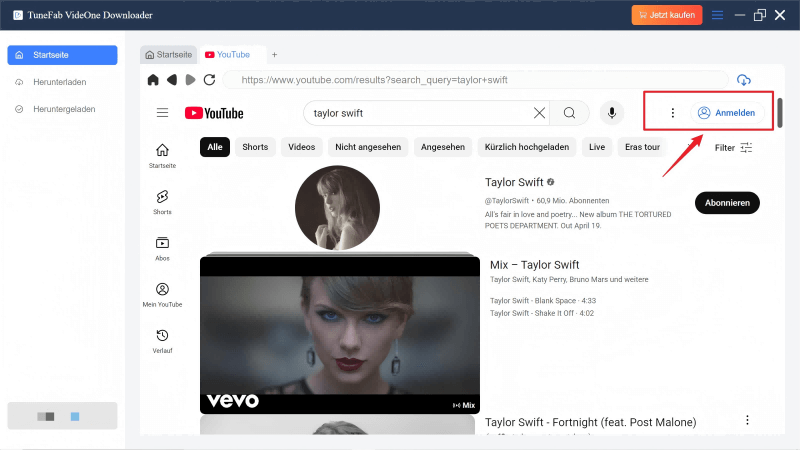This screenshot has width=800, height=450.
Task: Open the Fortnight video options three-dot menu
Action: (747, 420)
